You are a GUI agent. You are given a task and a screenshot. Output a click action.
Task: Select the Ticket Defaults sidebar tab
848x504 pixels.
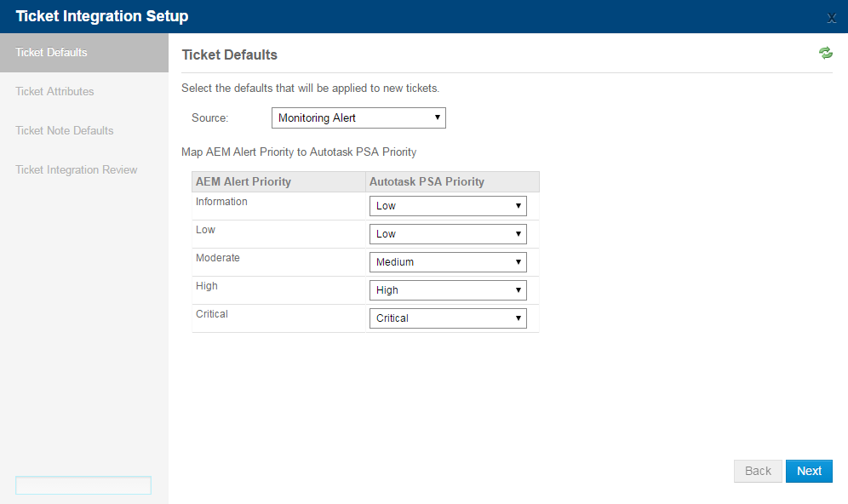(84, 53)
